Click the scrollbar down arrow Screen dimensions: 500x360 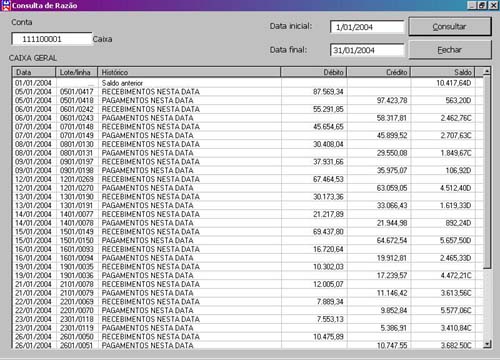pos(487,344)
